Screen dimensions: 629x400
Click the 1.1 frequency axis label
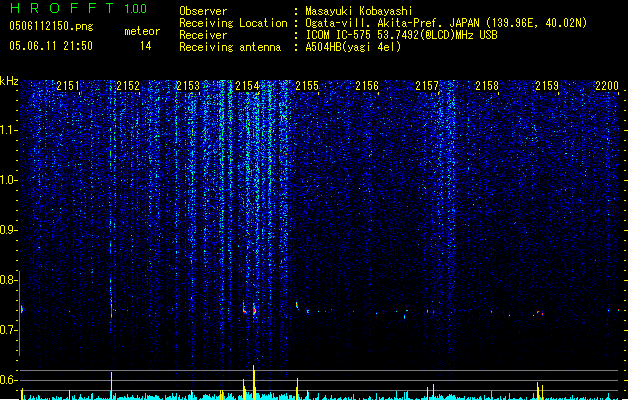(8, 130)
